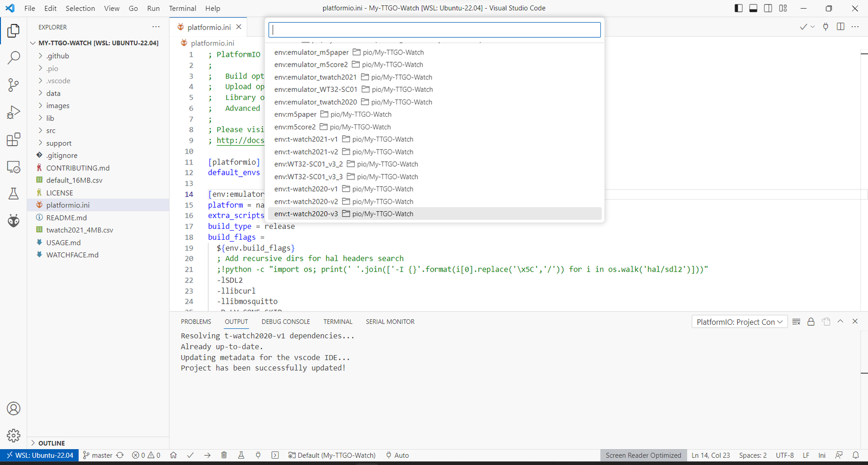Open the Remote Explorer view

[x=14, y=167]
